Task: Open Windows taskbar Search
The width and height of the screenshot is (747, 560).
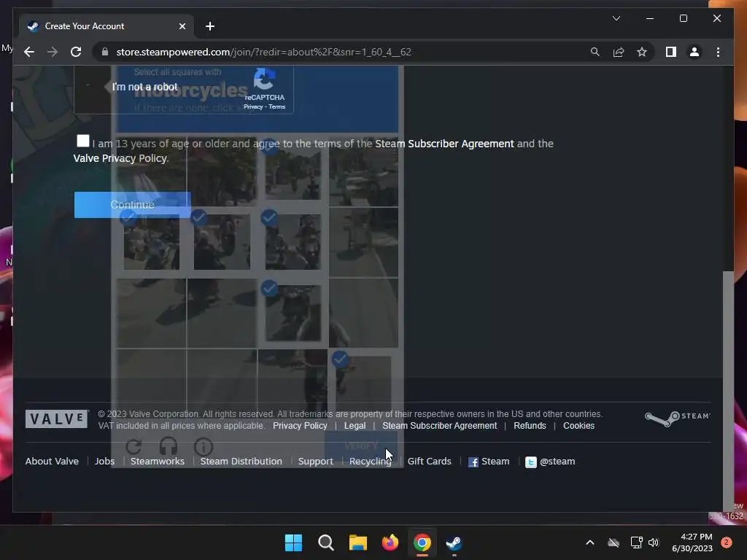Action: click(326, 542)
